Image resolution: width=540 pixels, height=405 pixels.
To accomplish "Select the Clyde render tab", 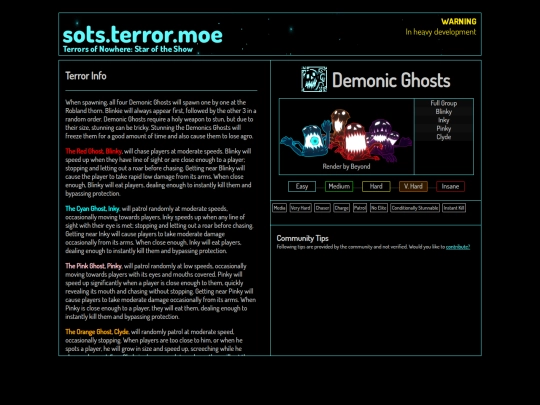I will (444, 137).
